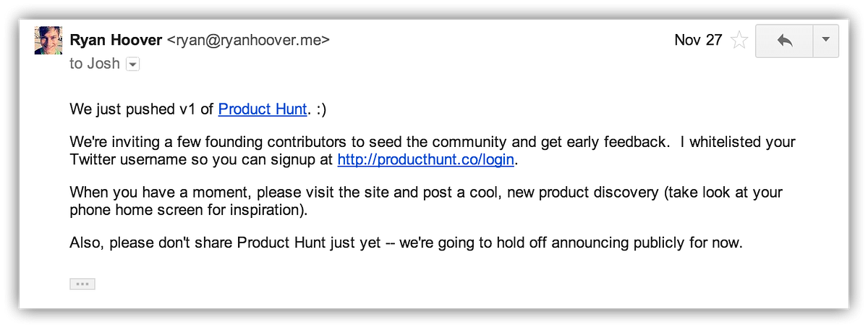Viewport: 868px width, 328px height.
Task: Show trimmed content via the ellipsis button
Action: (x=82, y=284)
